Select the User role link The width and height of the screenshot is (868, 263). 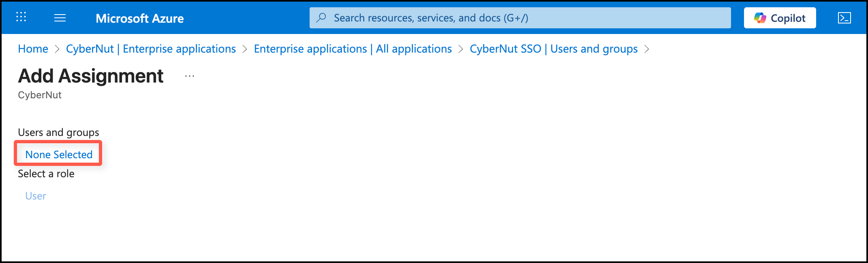36,196
